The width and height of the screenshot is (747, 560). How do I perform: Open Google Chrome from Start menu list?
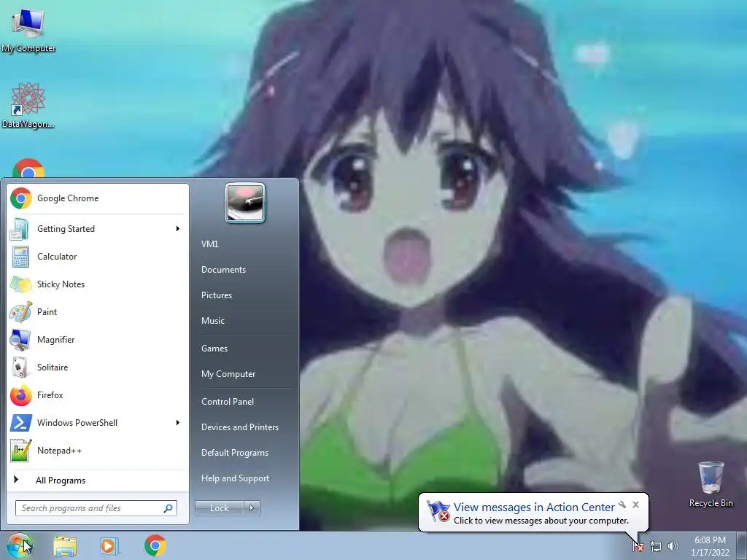97,198
